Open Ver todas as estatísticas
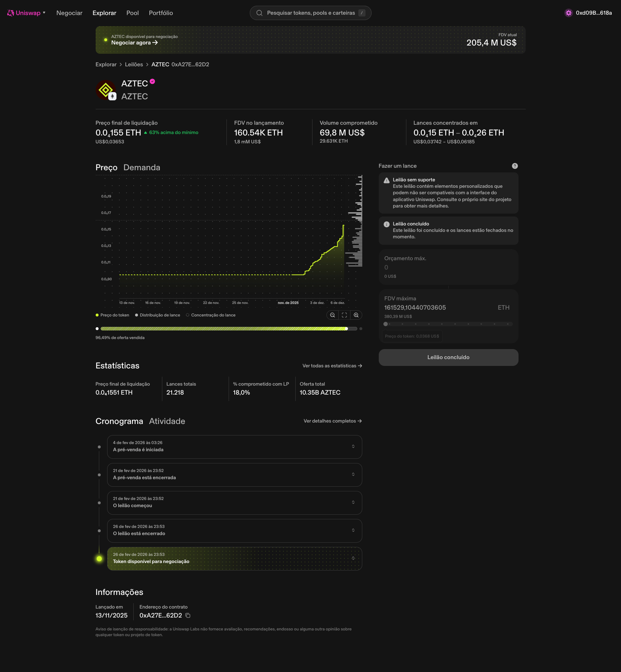The image size is (621, 672). [332, 366]
